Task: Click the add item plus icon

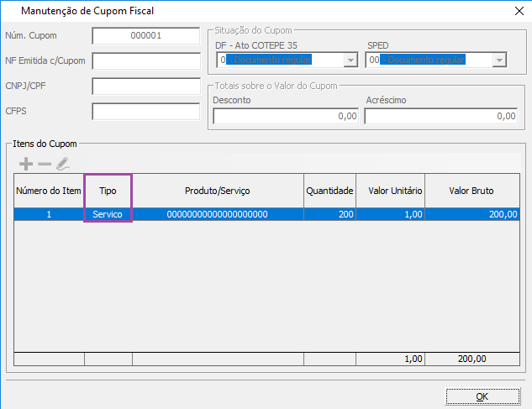Action: pos(26,164)
